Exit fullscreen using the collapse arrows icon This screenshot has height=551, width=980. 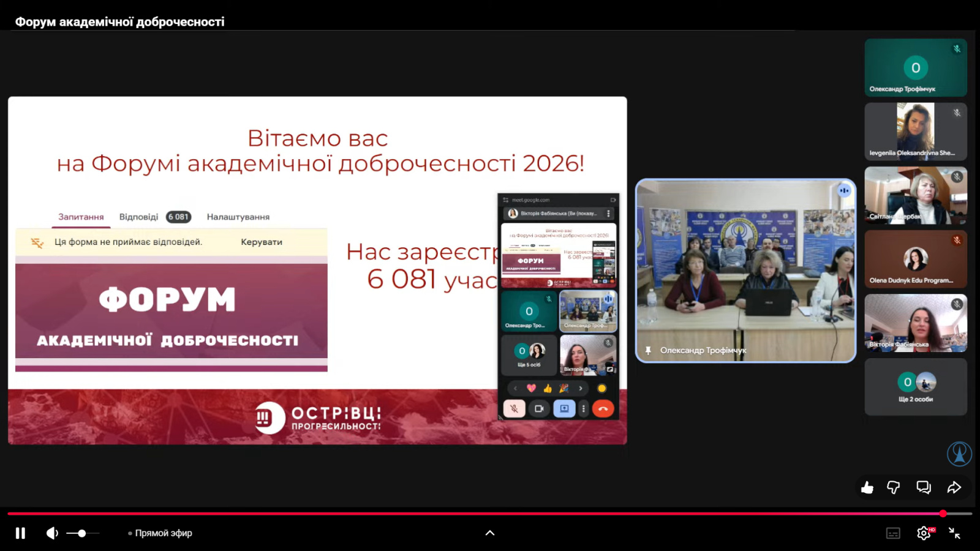(x=954, y=533)
